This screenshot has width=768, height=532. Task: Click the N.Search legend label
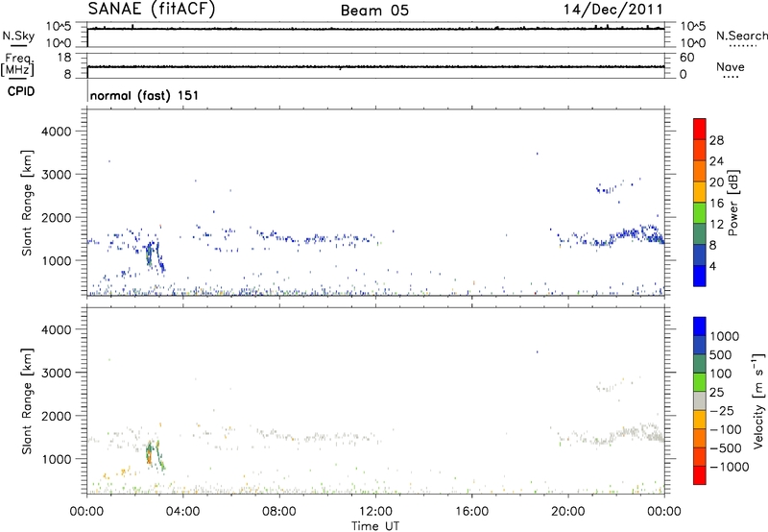(742, 36)
